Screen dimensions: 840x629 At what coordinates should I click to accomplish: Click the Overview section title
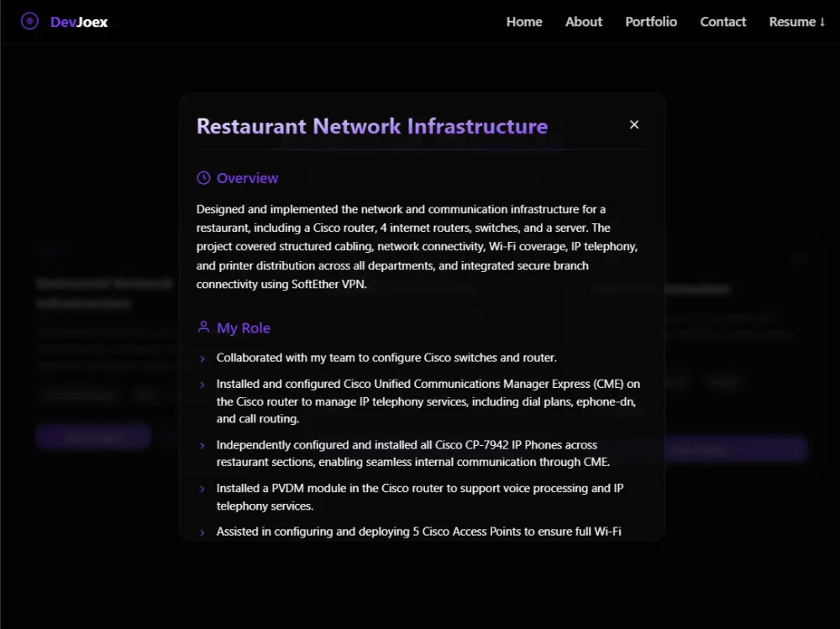248,178
